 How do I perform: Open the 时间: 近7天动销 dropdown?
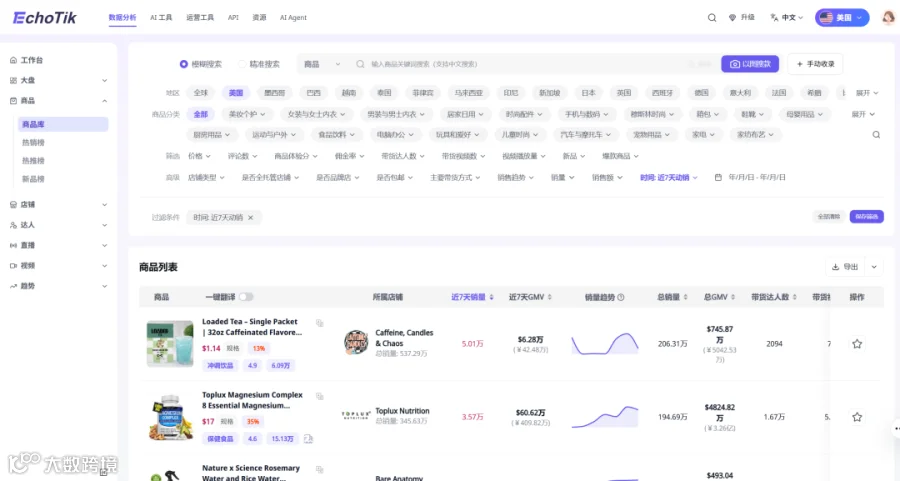[x=669, y=178]
